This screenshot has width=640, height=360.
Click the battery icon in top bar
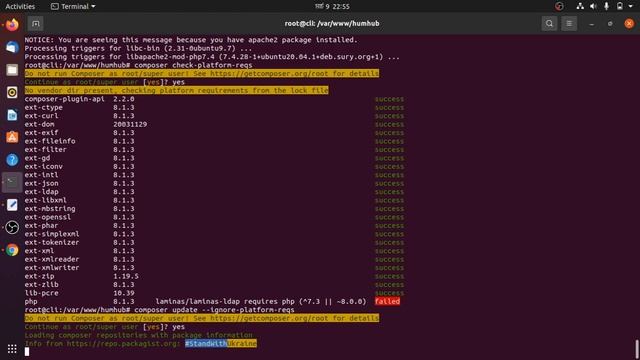620,6
